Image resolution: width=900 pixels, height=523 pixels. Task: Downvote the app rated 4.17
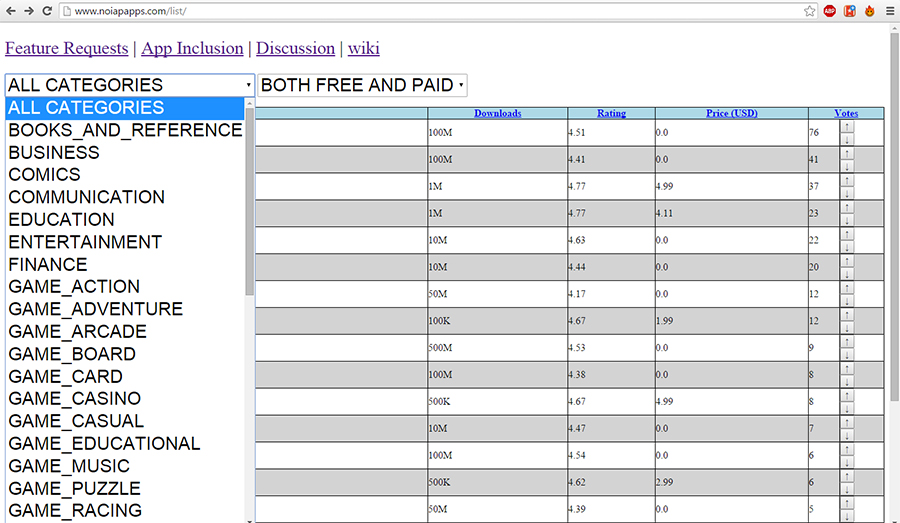847,301
